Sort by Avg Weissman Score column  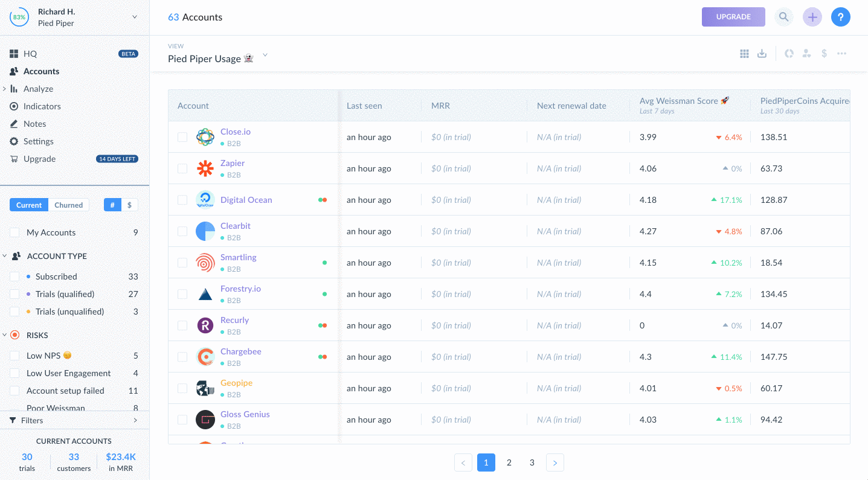point(684,101)
